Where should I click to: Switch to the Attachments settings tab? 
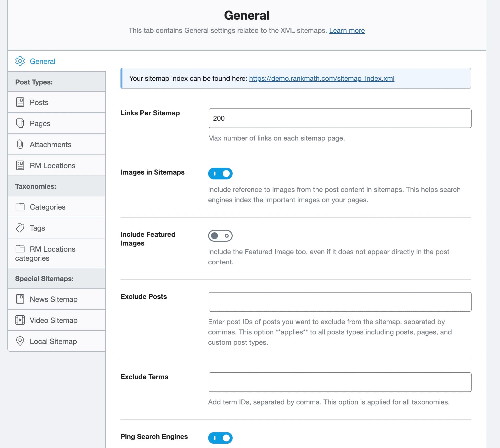pyautogui.click(x=50, y=144)
